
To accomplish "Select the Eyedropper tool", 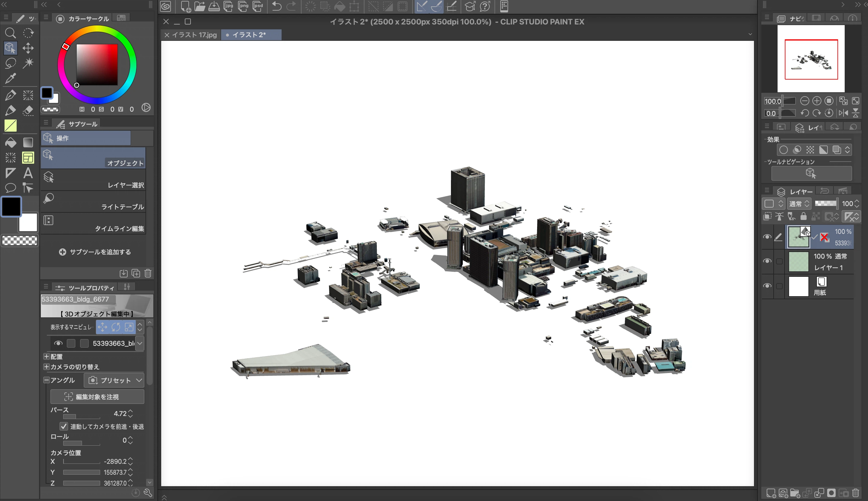I will pyautogui.click(x=10, y=78).
